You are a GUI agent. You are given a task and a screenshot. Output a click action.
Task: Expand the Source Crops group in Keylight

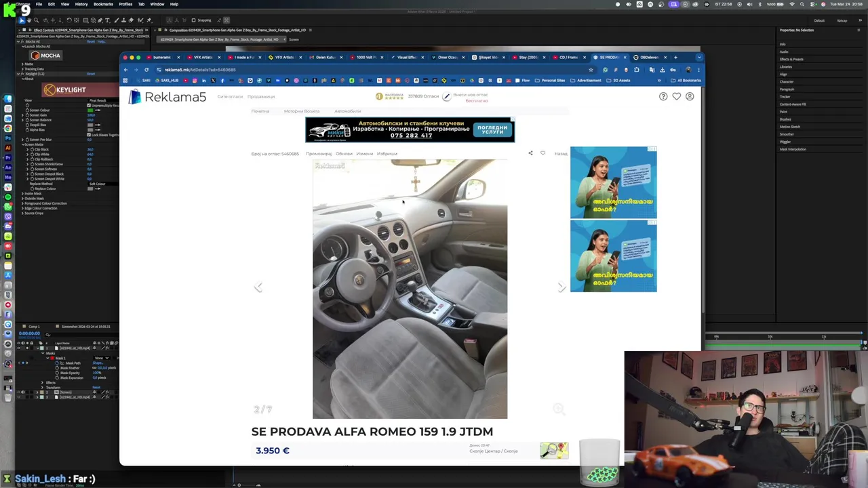22,213
